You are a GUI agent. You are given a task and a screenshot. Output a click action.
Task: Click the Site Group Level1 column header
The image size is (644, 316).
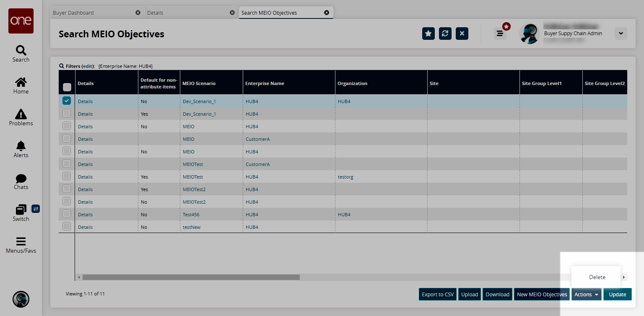(x=551, y=83)
